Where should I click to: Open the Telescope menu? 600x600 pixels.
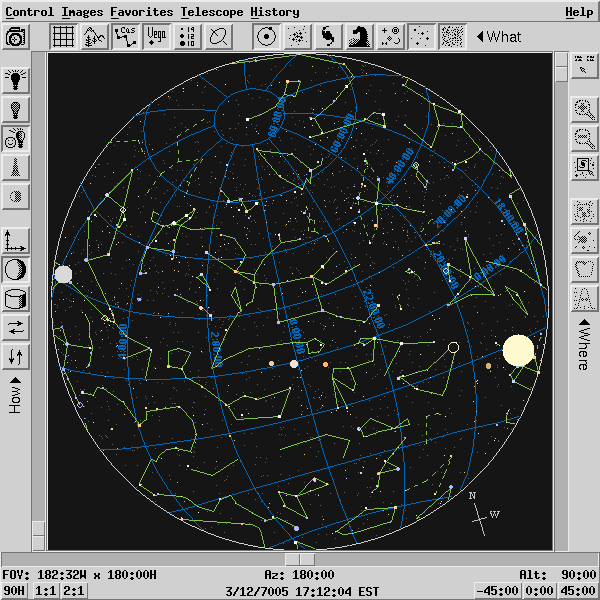(x=211, y=12)
